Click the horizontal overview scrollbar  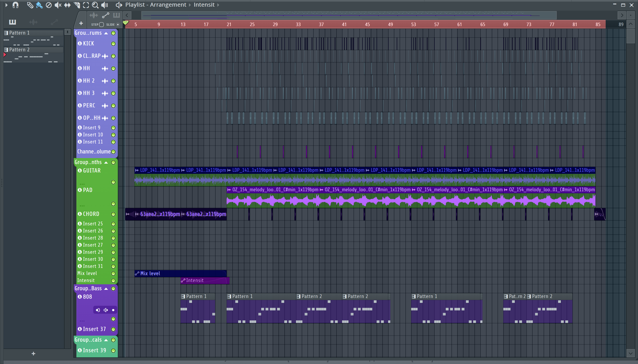pos(349,15)
